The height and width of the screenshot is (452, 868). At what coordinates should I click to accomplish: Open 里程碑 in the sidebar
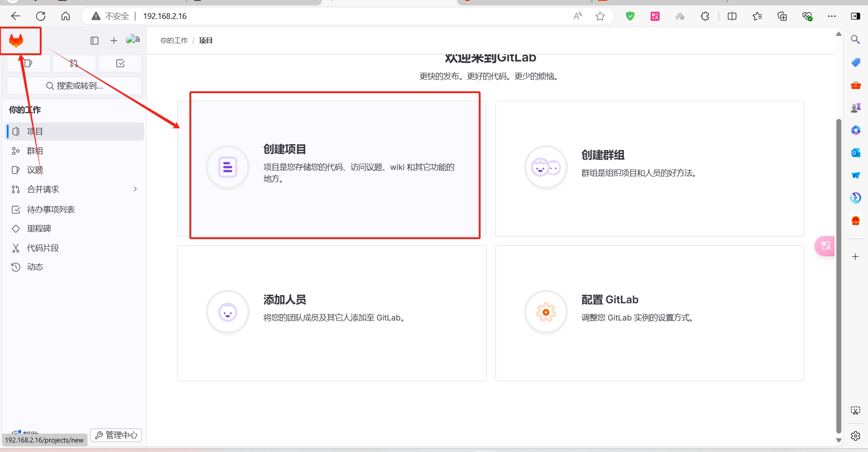point(75,229)
